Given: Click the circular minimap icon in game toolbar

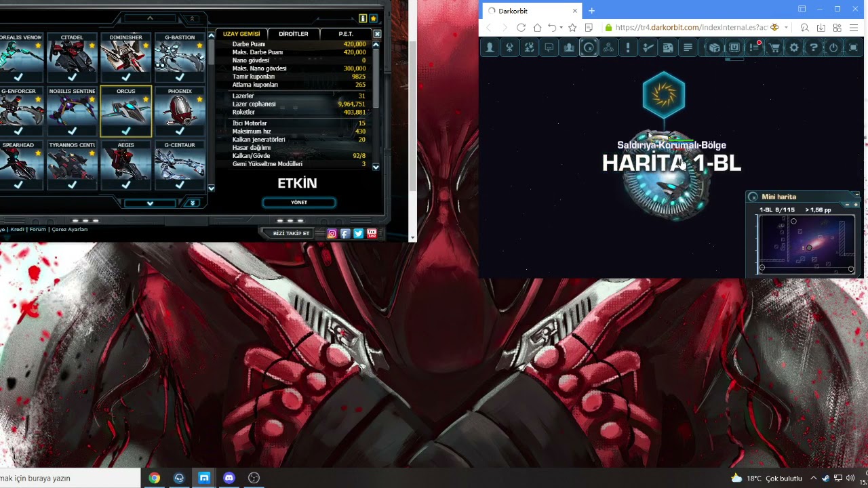Looking at the screenshot, I should pyautogui.click(x=589, y=47).
